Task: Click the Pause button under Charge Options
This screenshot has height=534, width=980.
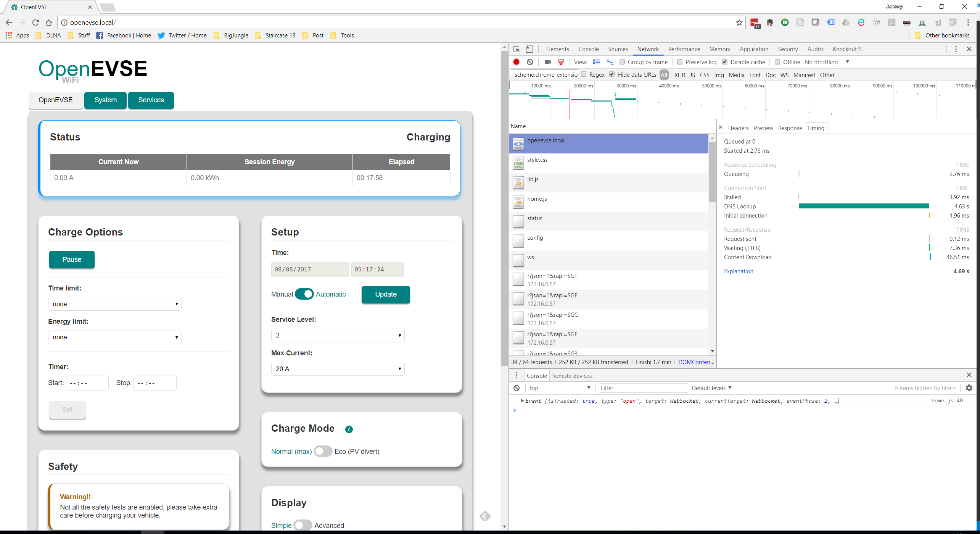Action: click(72, 260)
